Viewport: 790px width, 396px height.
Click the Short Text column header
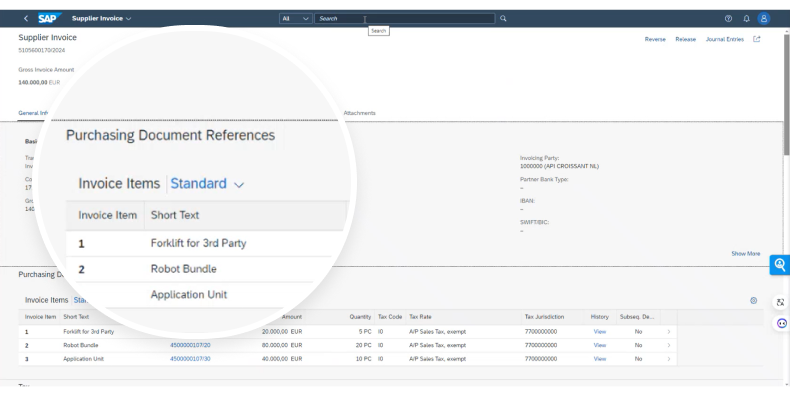(76, 317)
